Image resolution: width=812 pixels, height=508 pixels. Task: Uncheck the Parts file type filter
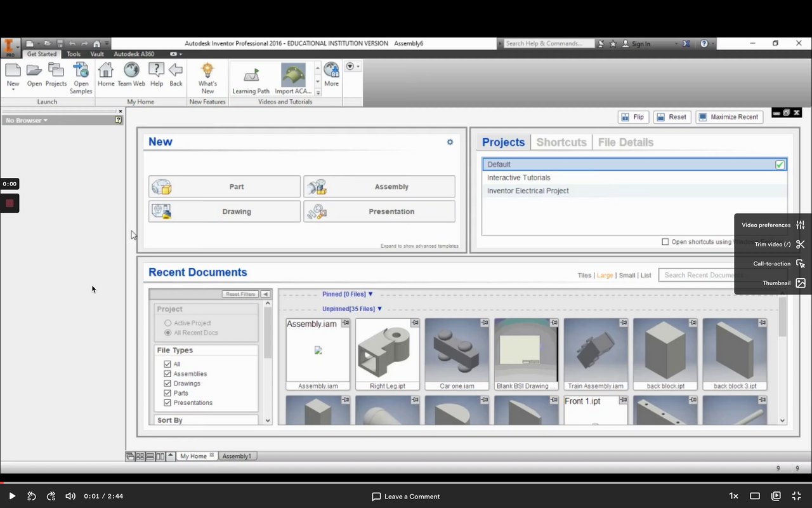click(x=167, y=392)
